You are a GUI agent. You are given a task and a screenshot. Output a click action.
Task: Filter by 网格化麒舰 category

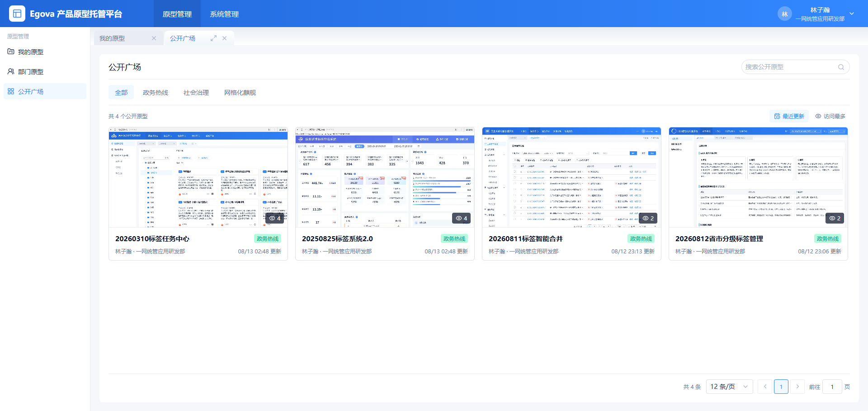click(240, 93)
